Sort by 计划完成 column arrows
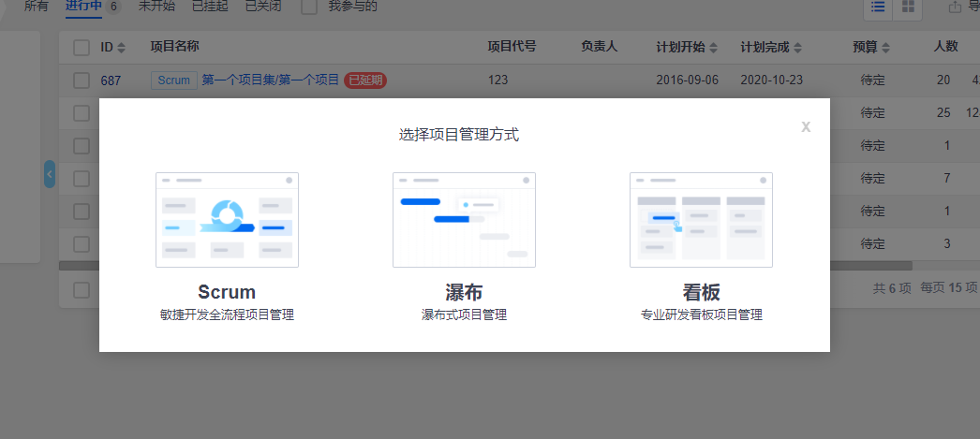Image resolution: width=980 pixels, height=439 pixels. tap(797, 48)
